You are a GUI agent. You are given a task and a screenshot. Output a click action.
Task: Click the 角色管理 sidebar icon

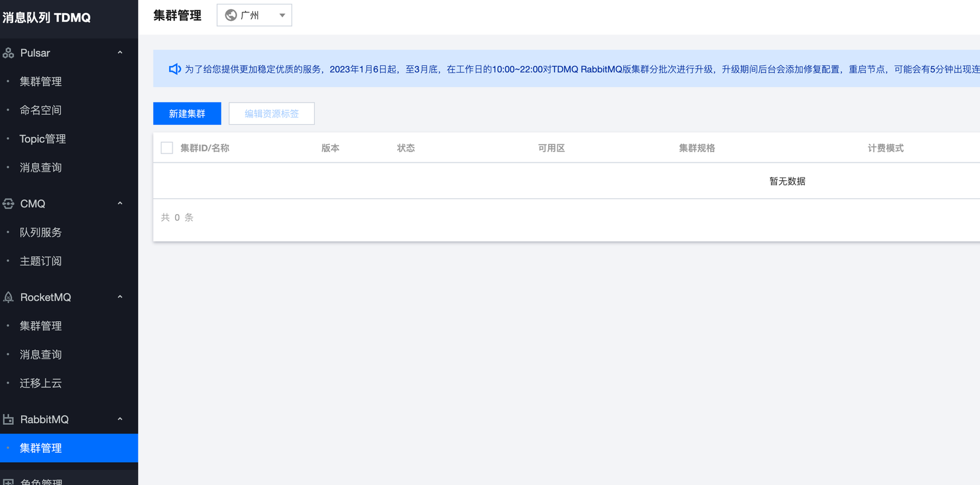pyautogui.click(x=8, y=482)
